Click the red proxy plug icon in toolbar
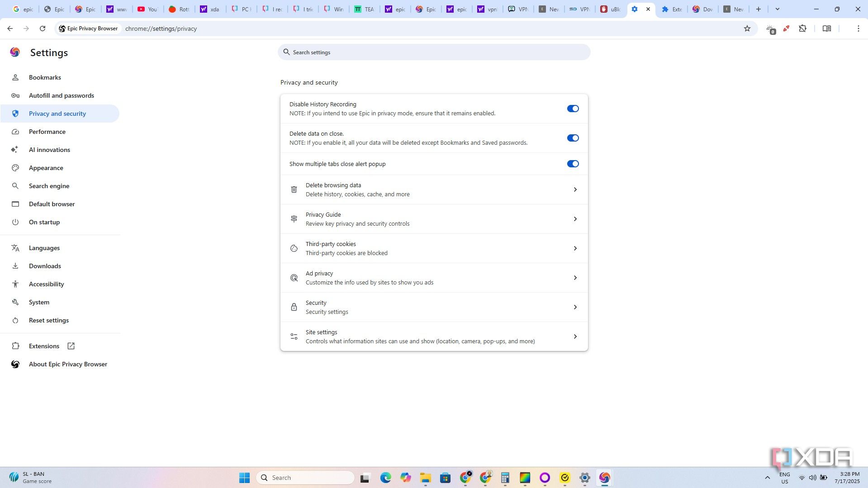This screenshot has height=488, width=868. point(787,28)
